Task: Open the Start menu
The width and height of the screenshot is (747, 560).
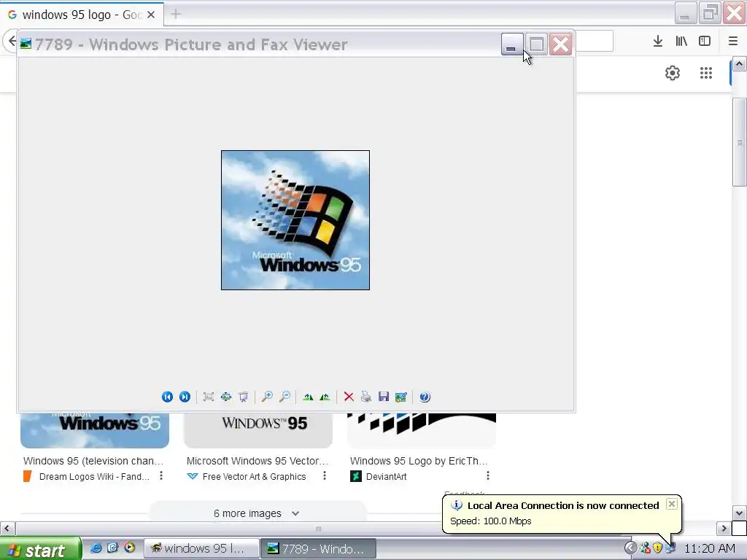Action: 41,549
